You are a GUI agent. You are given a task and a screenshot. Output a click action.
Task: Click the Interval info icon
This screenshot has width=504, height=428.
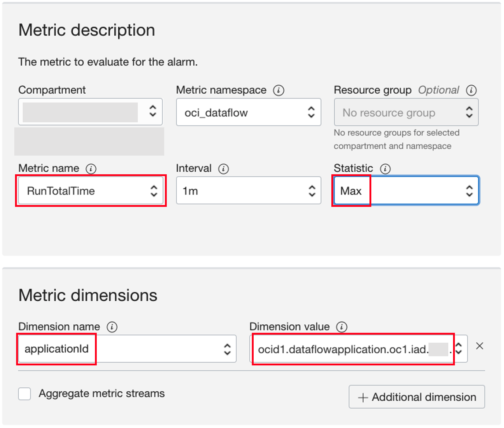coord(223,169)
